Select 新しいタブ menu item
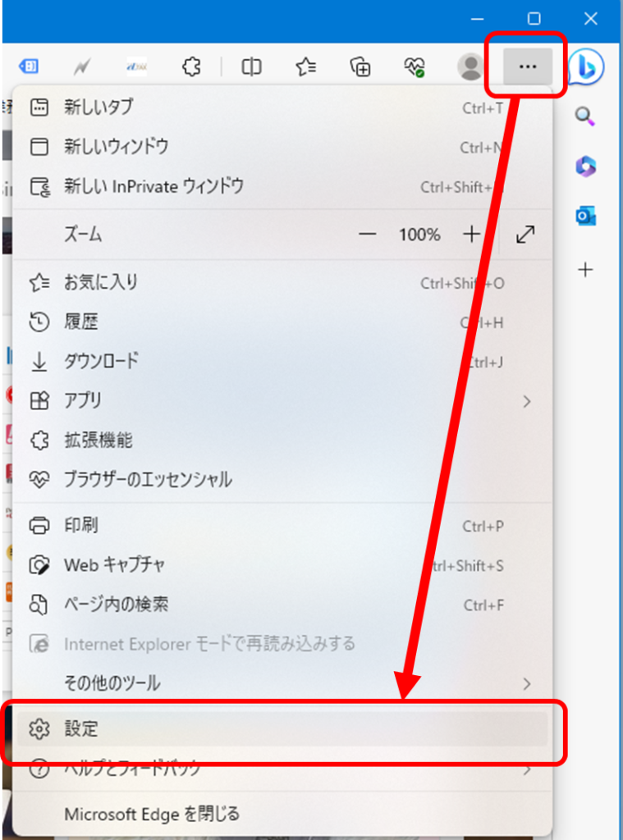 [x=282, y=107]
